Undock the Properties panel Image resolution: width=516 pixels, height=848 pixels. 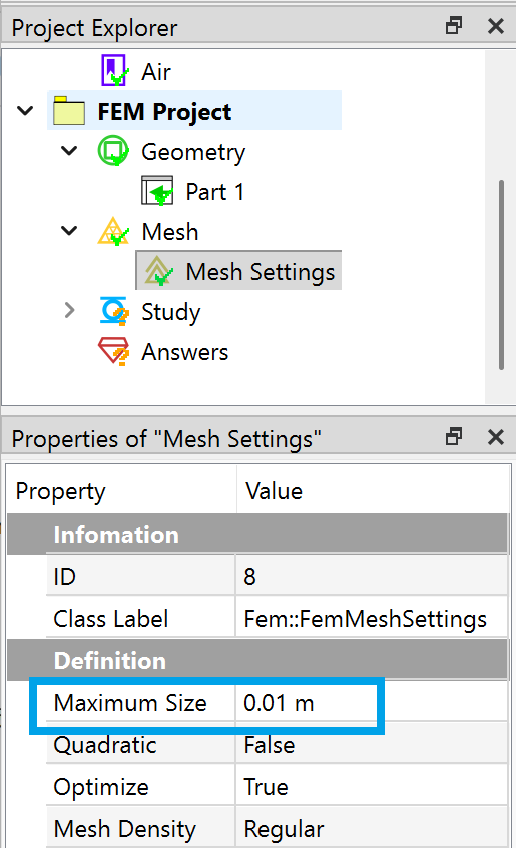(x=454, y=436)
